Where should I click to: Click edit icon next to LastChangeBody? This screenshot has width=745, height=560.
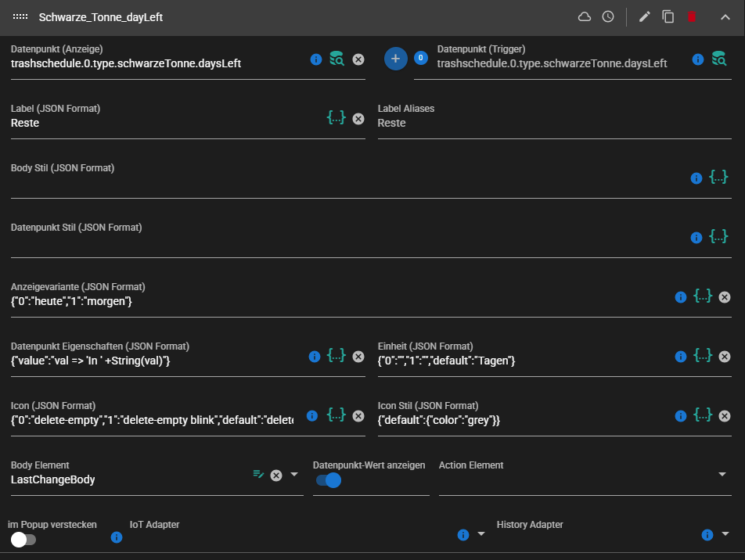pyautogui.click(x=259, y=475)
